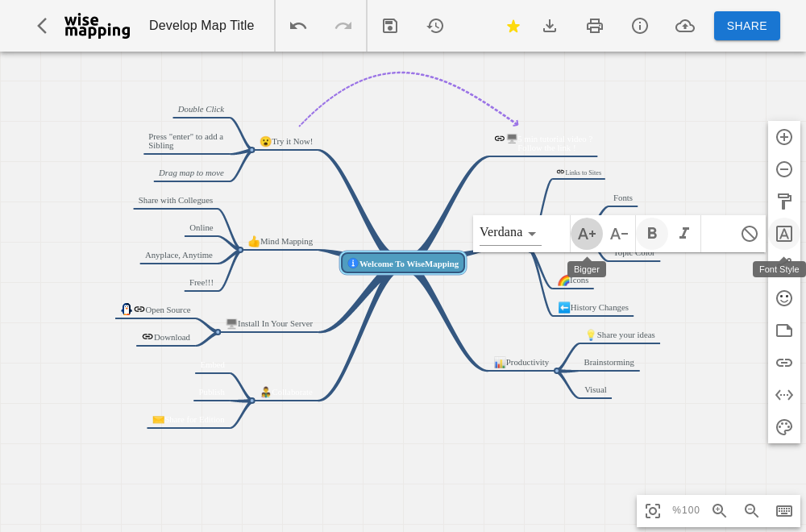806x532 pixels.
Task: Open link icon on Open Source topic
Action: point(139,310)
